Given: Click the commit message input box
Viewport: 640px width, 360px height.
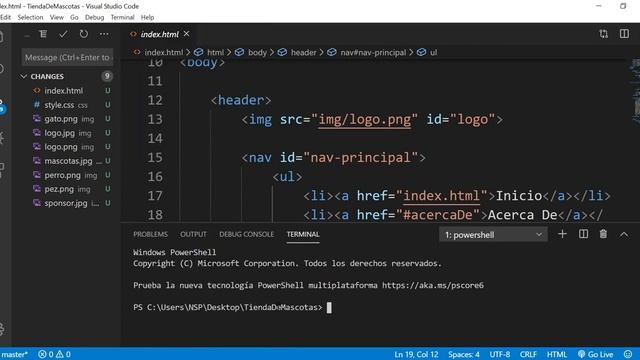Looking at the screenshot, I should pos(67,58).
